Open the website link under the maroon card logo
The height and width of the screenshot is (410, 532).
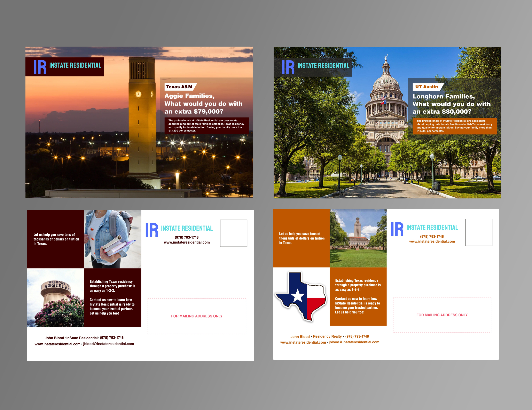coord(187,242)
